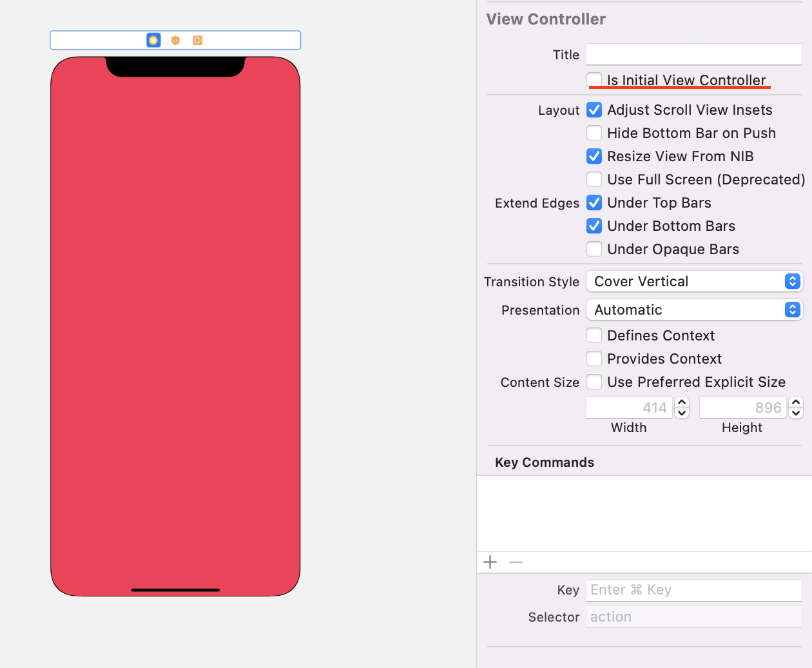Click the View Controller section header

click(x=546, y=19)
